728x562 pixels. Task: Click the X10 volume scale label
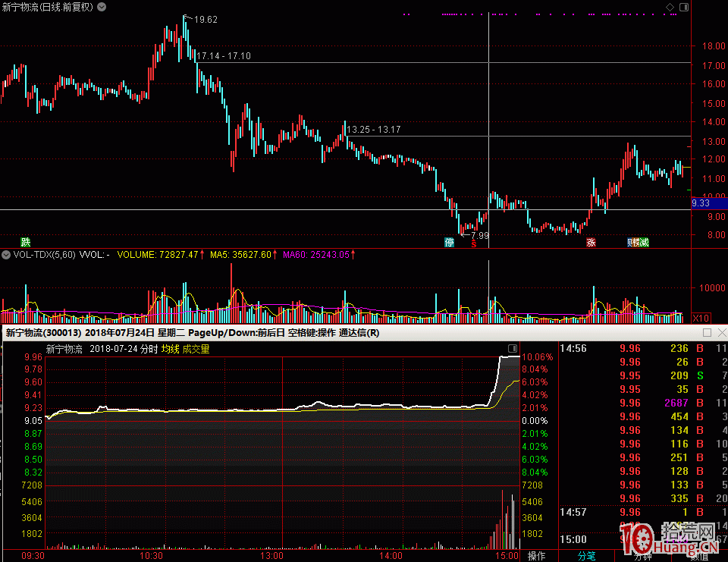point(701,318)
